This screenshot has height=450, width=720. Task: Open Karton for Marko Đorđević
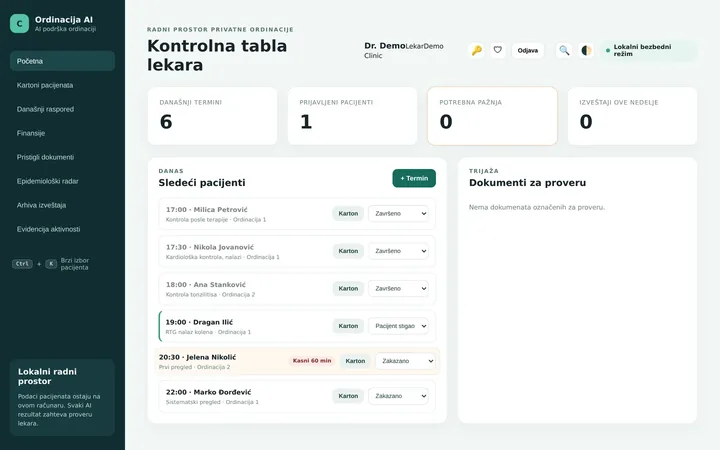click(x=348, y=396)
